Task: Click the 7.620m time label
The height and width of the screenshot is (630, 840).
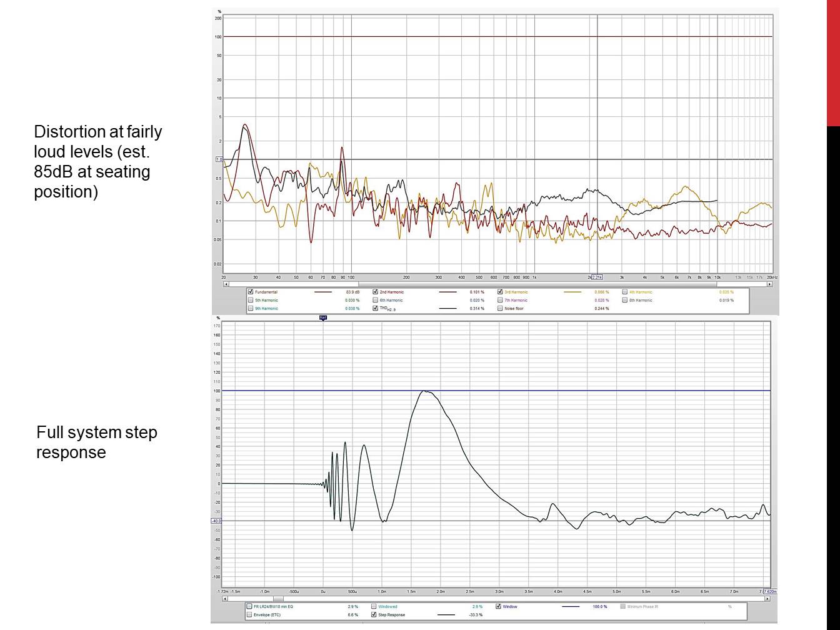Action: click(x=769, y=591)
